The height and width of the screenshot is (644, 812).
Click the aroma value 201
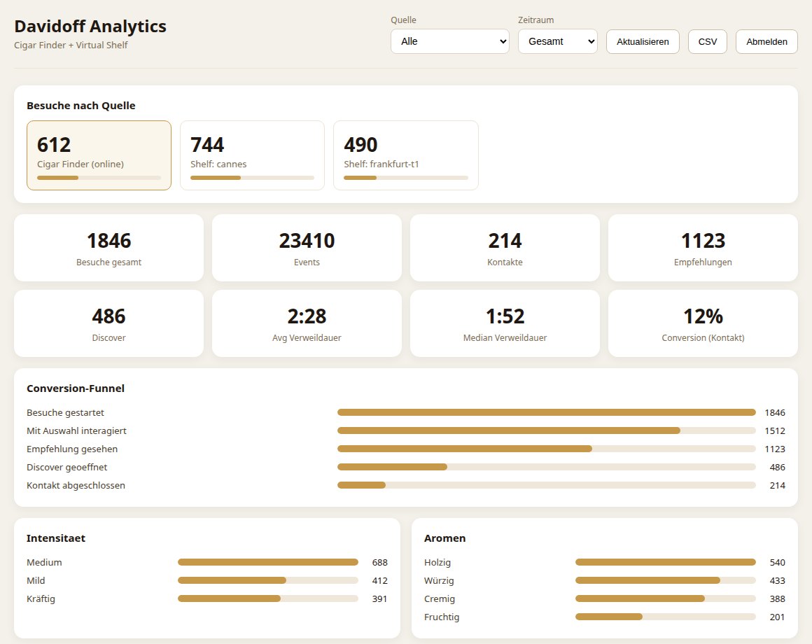pos(777,617)
